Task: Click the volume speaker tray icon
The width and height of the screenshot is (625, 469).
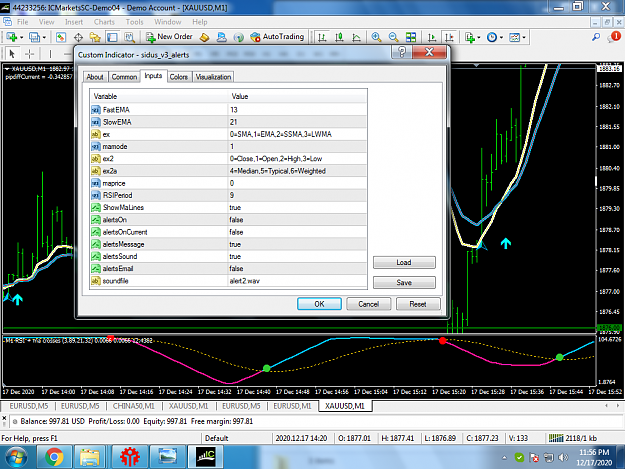Action: (562, 457)
